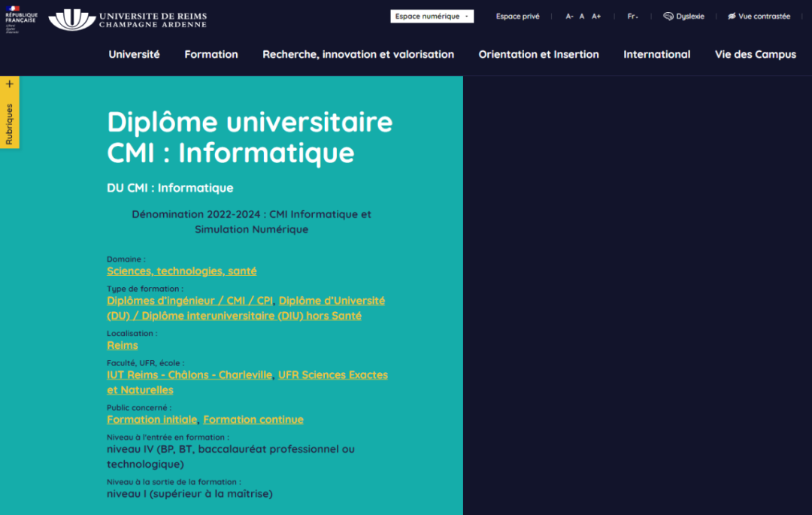Screen dimensions: 812x515
Task: Open the Université menu
Action: coord(134,54)
